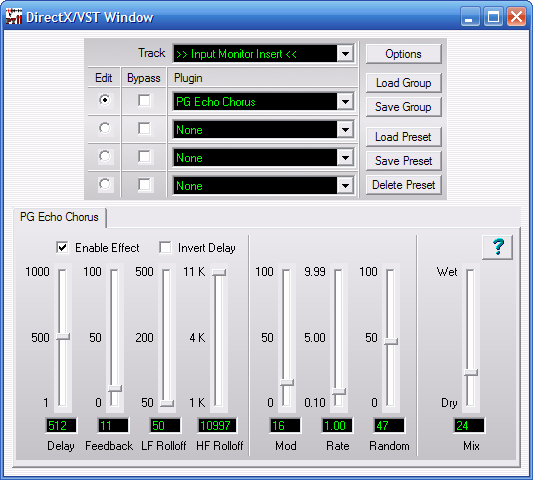
Task: Select the fourth row Edit radio button
Action: pos(105,184)
